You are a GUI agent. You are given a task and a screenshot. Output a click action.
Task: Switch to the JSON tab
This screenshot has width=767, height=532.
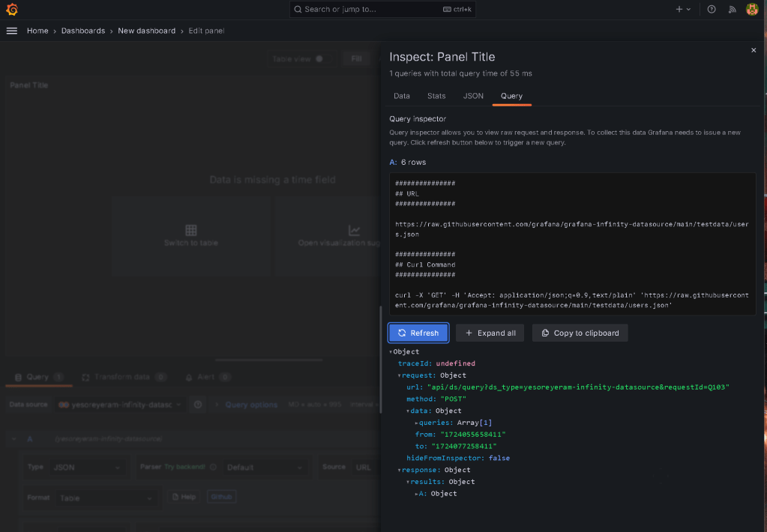[x=473, y=96]
